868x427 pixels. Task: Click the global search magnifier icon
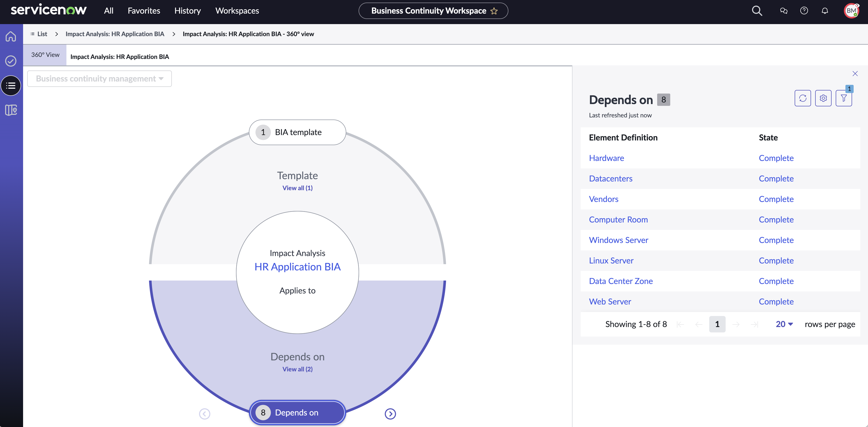click(757, 11)
